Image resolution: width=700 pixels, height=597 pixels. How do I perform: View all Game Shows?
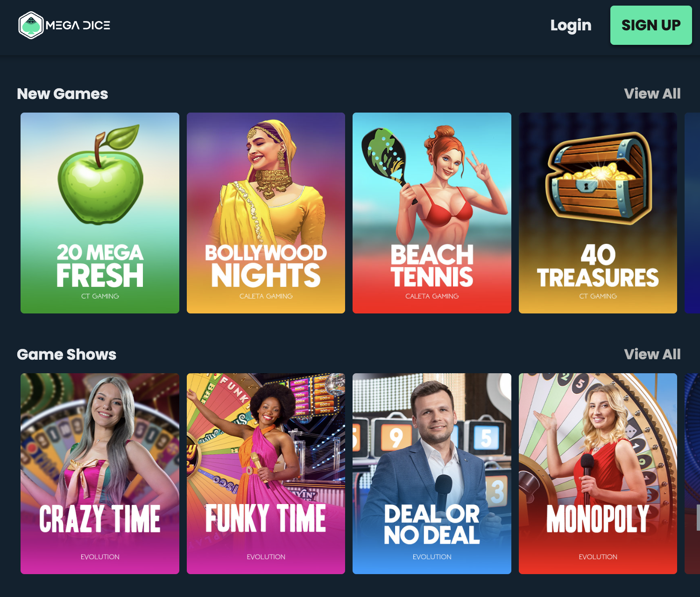[652, 354]
